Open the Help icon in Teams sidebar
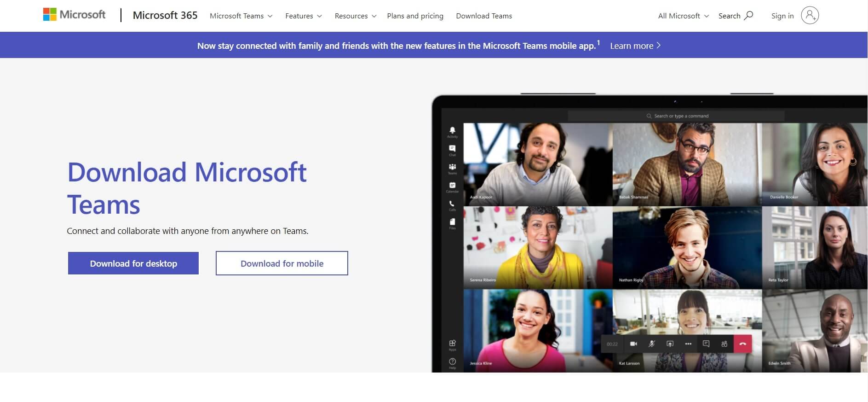This screenshot has height=402, width=868. point(452,362)
